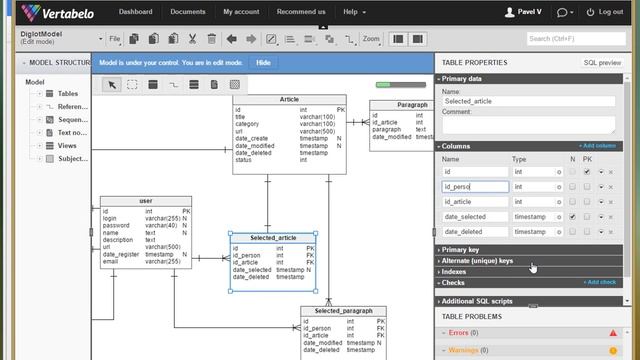
Task: Expand the Indexes section
Action: pos(529,271)
